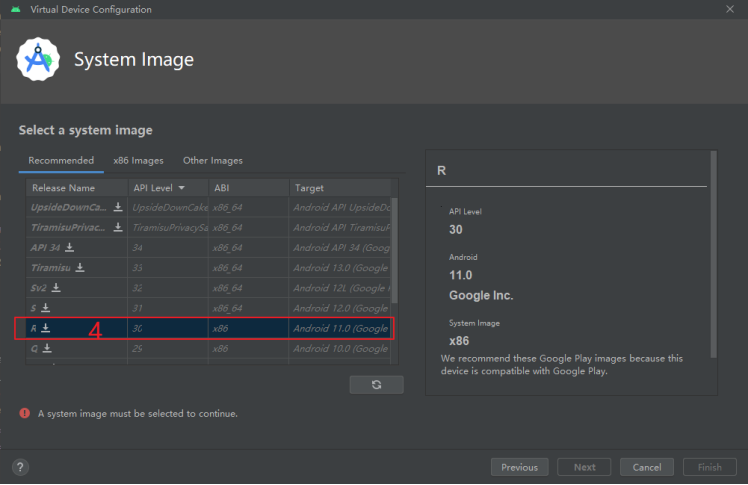Close the Virtual Device Configuration dialog
The height and width of the screenshot is (485, 748).
(x=730, y=9)
